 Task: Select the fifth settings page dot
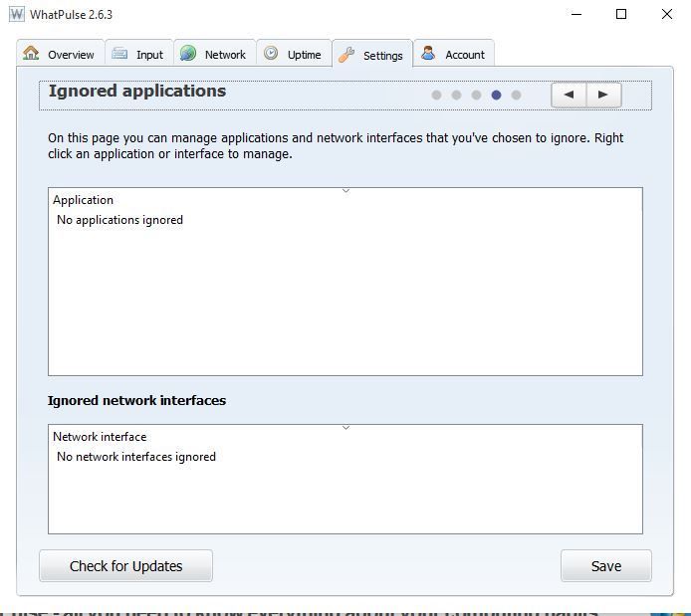[517, 95]
